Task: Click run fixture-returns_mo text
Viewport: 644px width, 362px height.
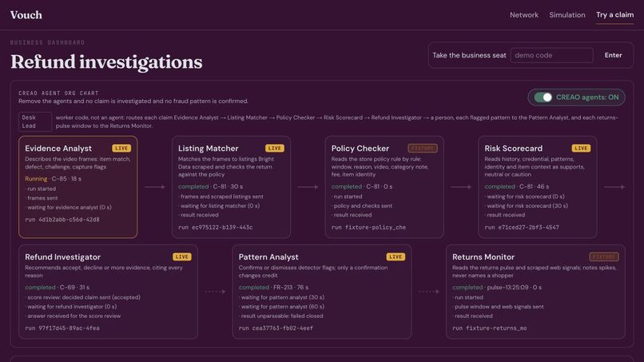Action: pos(490,328)
